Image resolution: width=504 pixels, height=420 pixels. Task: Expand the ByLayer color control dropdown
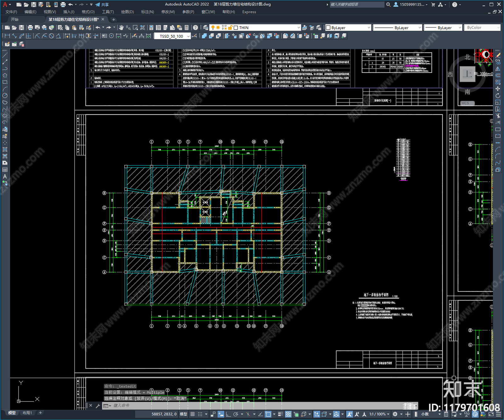[348, 28]
